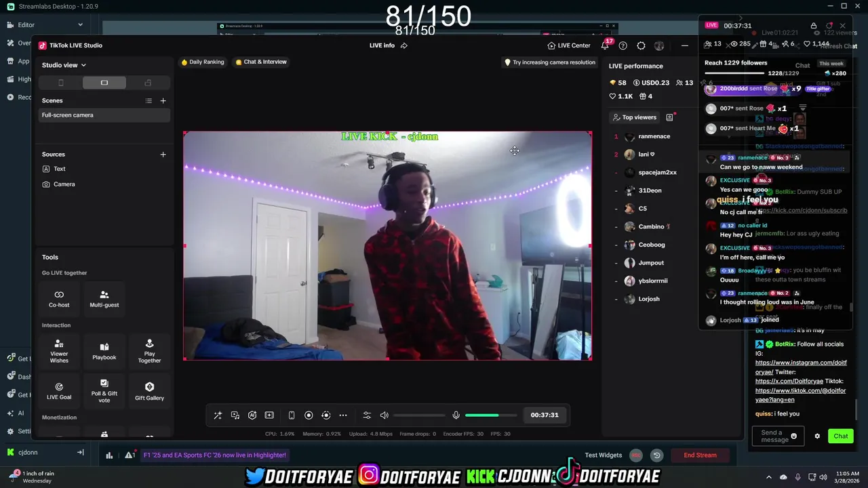
Task: Lock the floating live chat overlay
Action: point(814,26)
